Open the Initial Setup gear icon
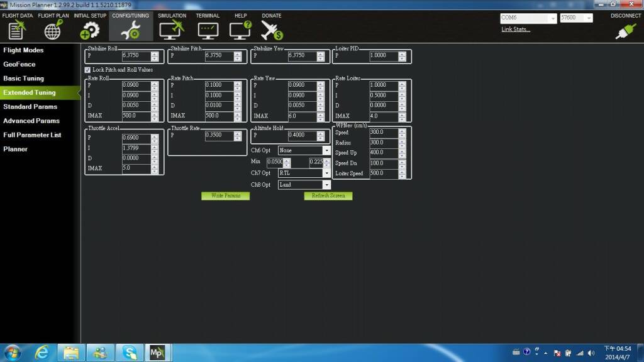 [x=89, y=30]
